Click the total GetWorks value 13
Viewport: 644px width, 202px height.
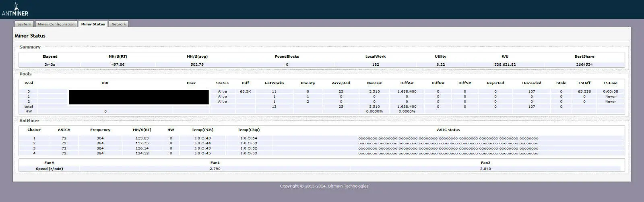click(274, 107)
